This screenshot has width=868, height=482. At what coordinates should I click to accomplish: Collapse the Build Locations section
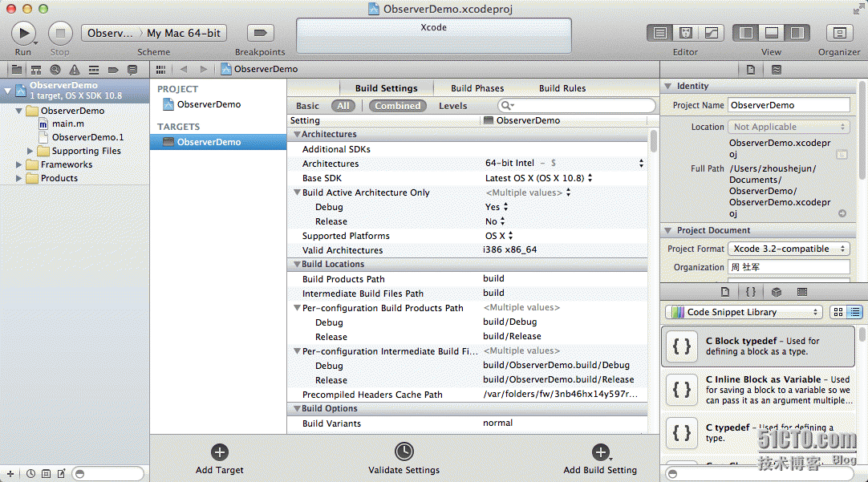298,265
